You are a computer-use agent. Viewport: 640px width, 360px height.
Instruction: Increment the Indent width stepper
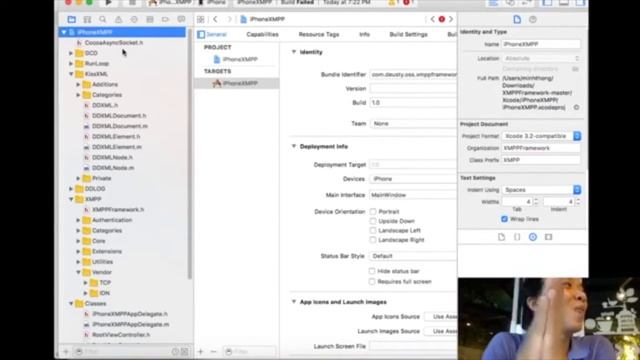[x=578, y=200]
